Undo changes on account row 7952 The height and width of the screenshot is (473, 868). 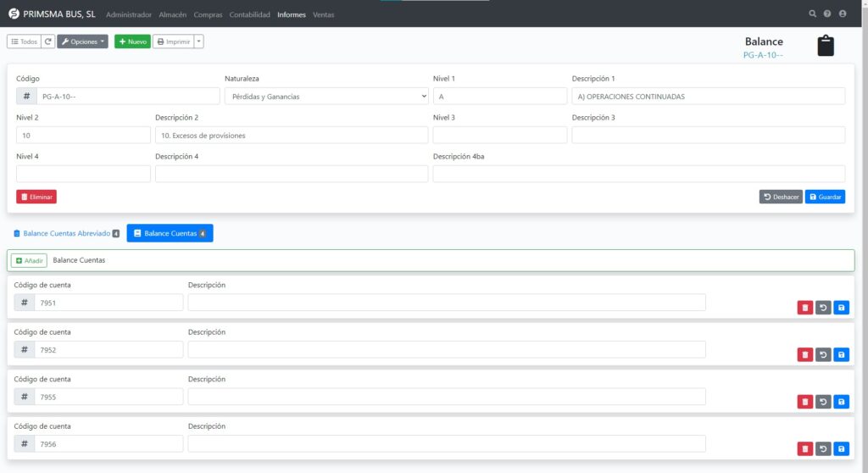(823, 355)
